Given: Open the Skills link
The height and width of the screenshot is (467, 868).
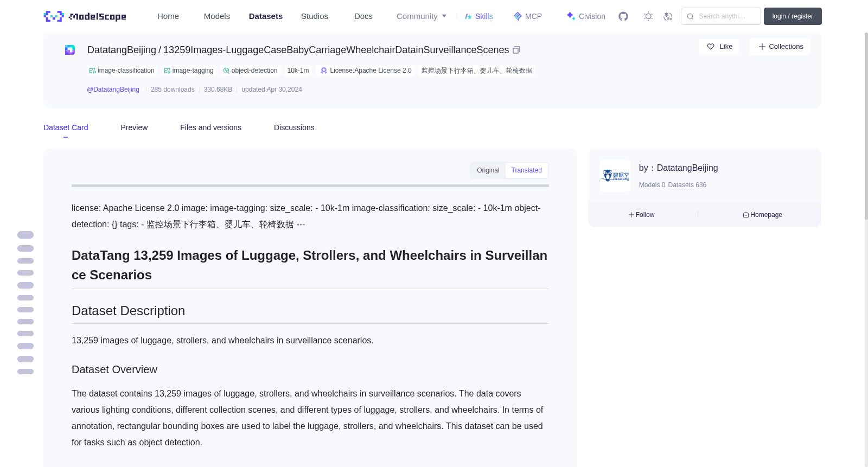Looking at the screenshot, I should click(x=478, y=16).
